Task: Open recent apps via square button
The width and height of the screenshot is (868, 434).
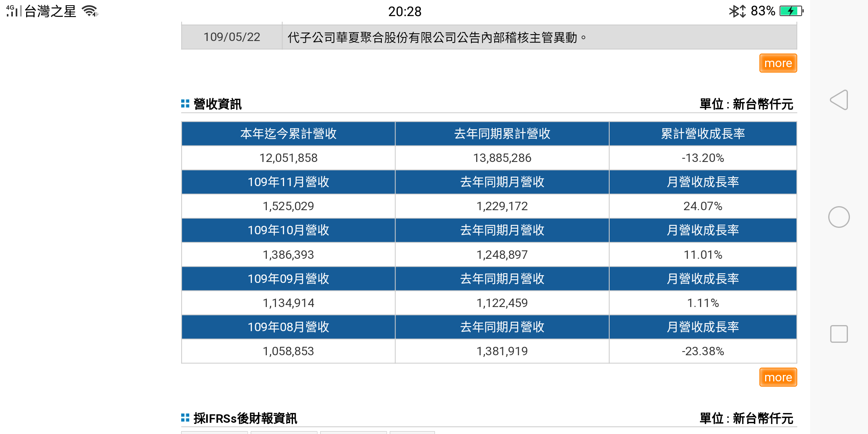Action: [839, 334]
